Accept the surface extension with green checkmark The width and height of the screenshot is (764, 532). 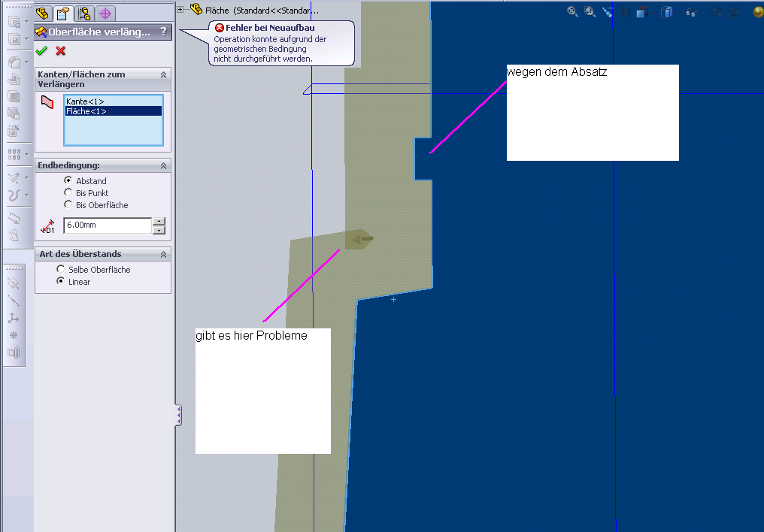[x=41, y=50]
